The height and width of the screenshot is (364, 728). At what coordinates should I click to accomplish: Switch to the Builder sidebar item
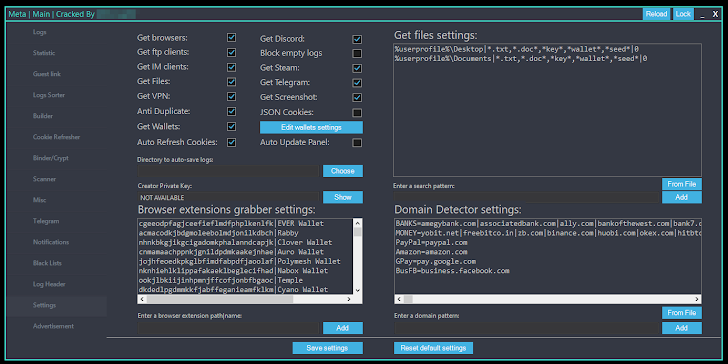43,116
